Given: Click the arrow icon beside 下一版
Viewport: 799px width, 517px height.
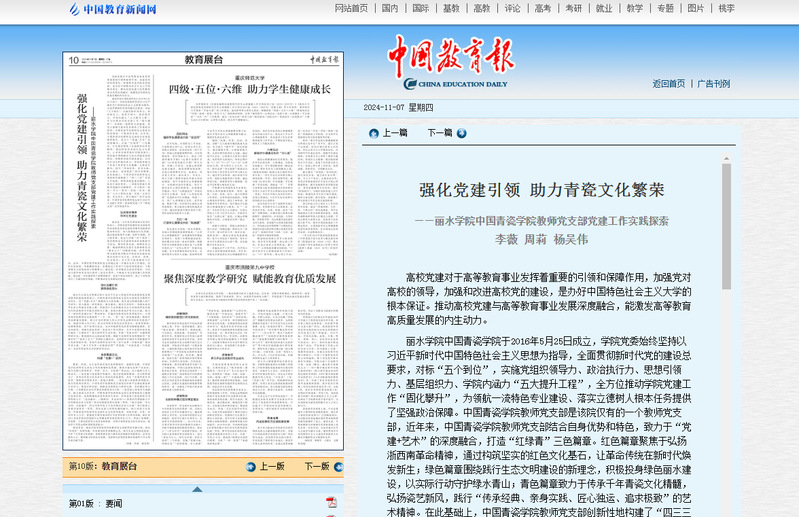Looking at the screenshot, I should [x=339, y=467].
